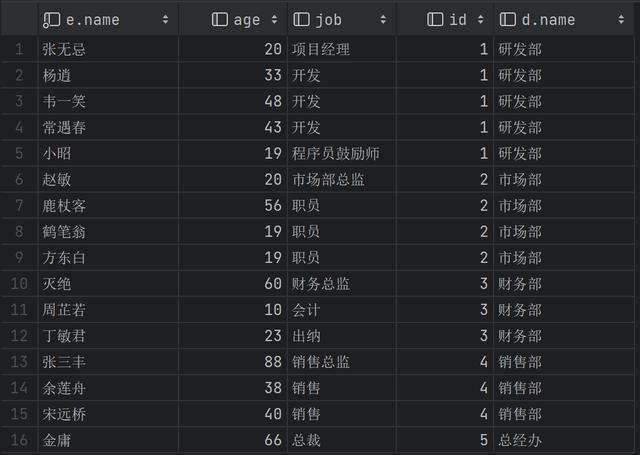The height and width of the screenshot is (455, 640).
Task: Select 财务部 in the 灭绝 row
Action: point(520,284)
